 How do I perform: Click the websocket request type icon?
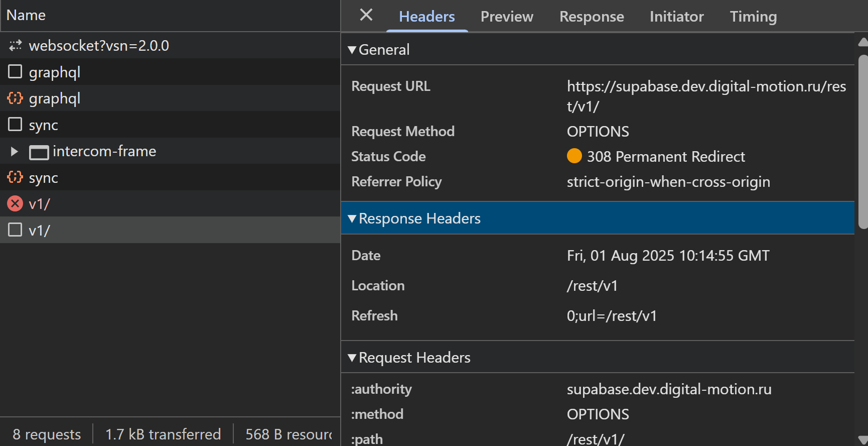pyautogui.click(x=15, y=46)
